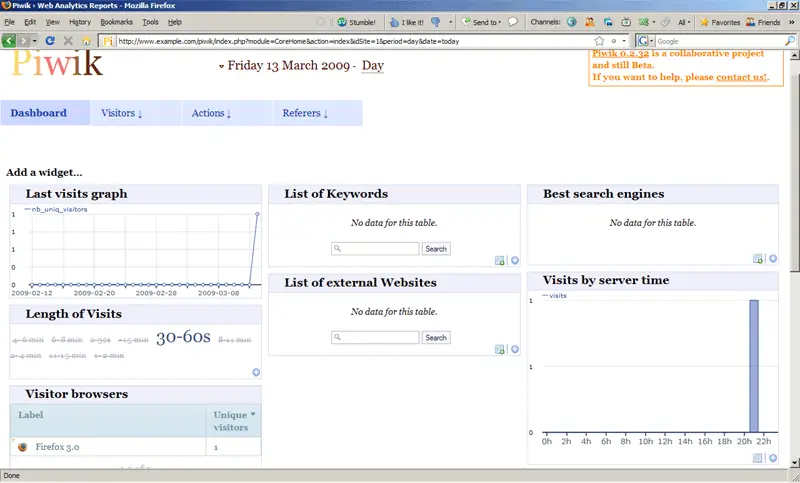
Task: Expand the Visitors menu tab
Action: coord(135,113)
